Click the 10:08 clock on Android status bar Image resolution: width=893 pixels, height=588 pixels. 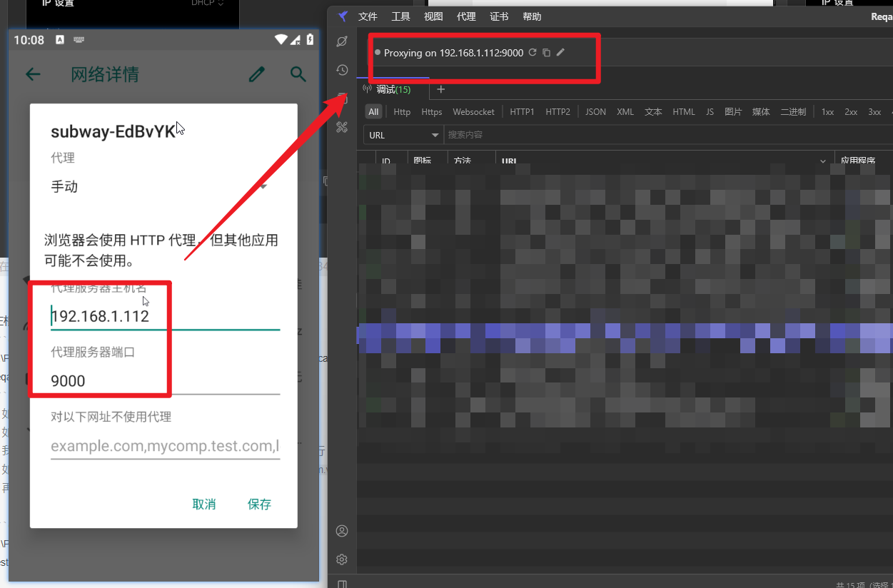pos(29,40)
